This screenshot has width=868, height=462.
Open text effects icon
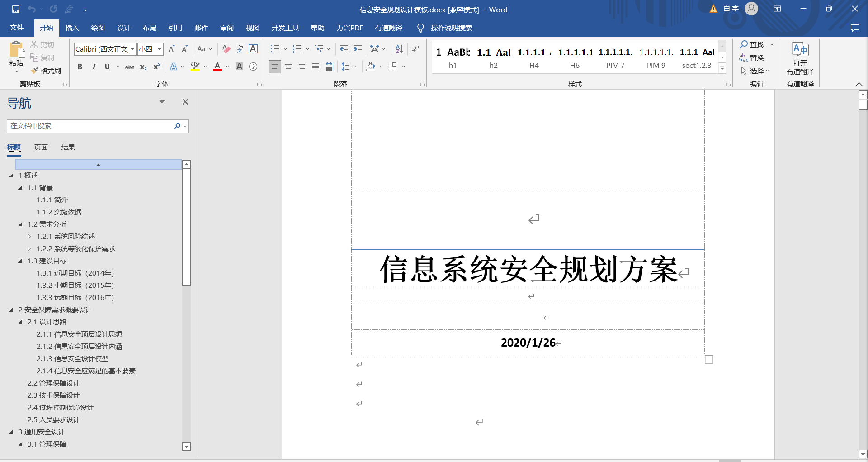(x=174, y=67)
